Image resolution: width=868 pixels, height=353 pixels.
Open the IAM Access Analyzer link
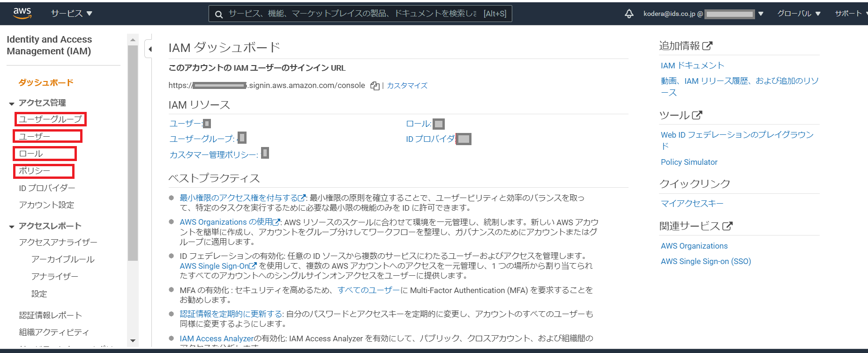[217, 338]
